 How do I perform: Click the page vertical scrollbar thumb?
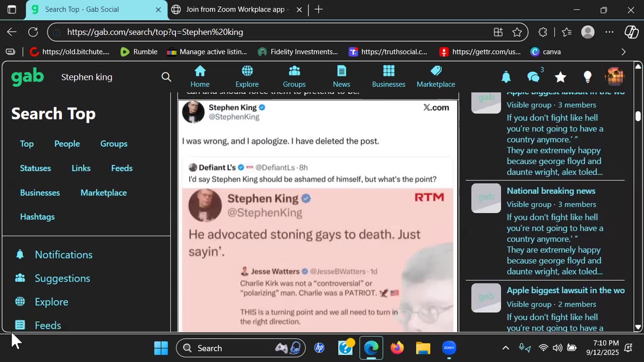[x=638, y=116]
